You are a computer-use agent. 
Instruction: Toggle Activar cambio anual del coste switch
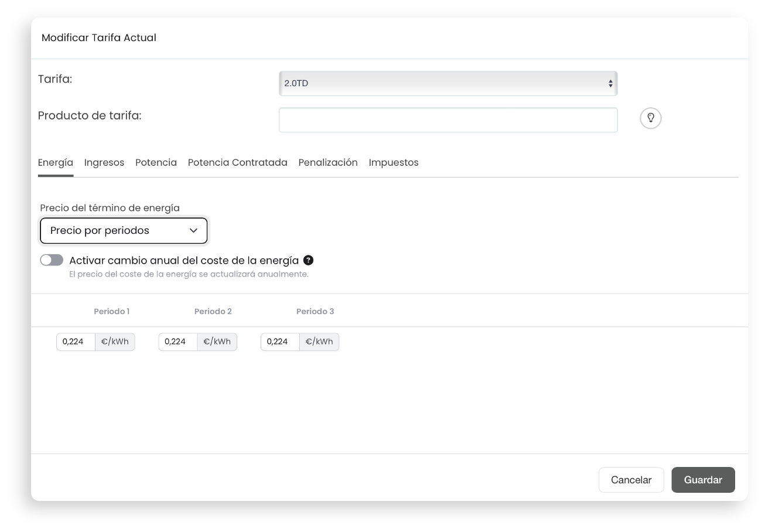coord(52,260)
